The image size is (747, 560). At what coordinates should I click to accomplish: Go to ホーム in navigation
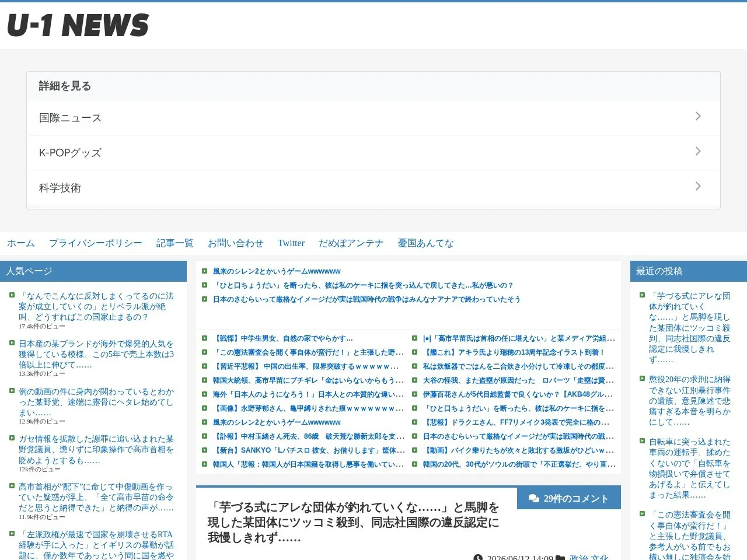21,243
